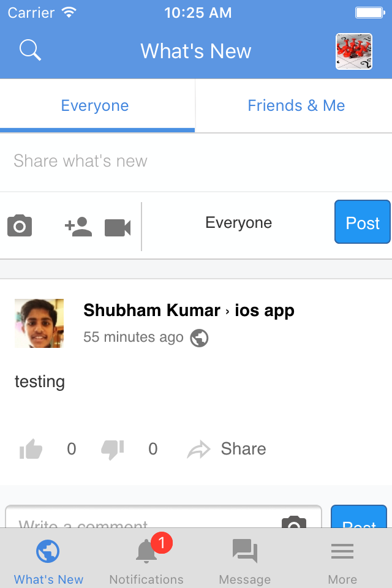The image size is (392, 588).
Task: Tap the search magnifier icon
Action: [30, 50]
